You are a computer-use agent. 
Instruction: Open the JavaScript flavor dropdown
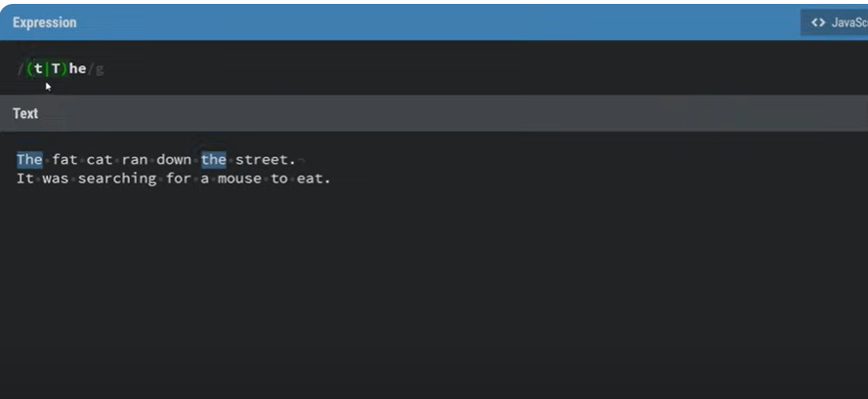click(x=834, y=22)
